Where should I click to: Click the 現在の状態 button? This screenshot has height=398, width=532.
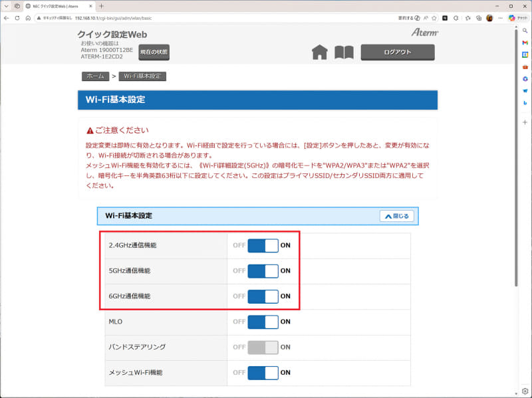tap(154, 51)
